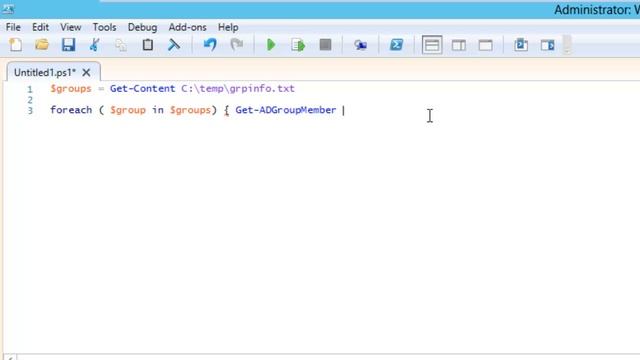The height and width of the screenshot is (360, 640).
Task: Show Command window icon
Action: click(521, 44)
